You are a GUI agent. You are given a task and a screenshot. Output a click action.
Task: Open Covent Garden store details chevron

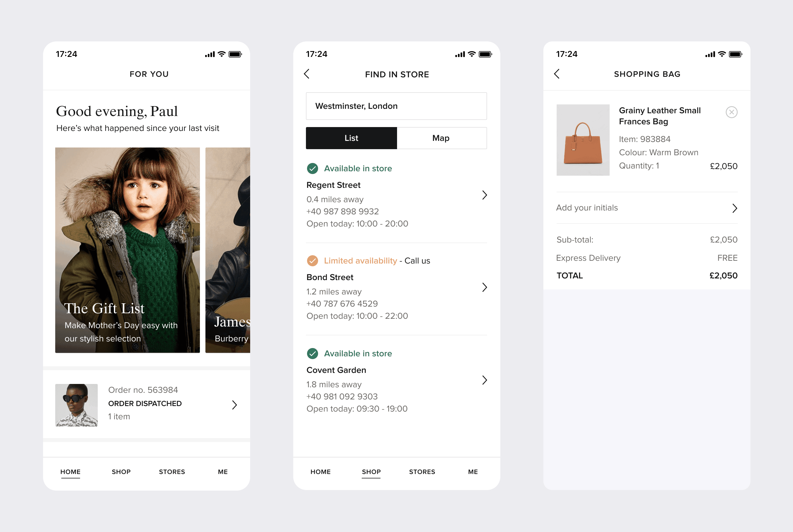[x=484, y=380]
